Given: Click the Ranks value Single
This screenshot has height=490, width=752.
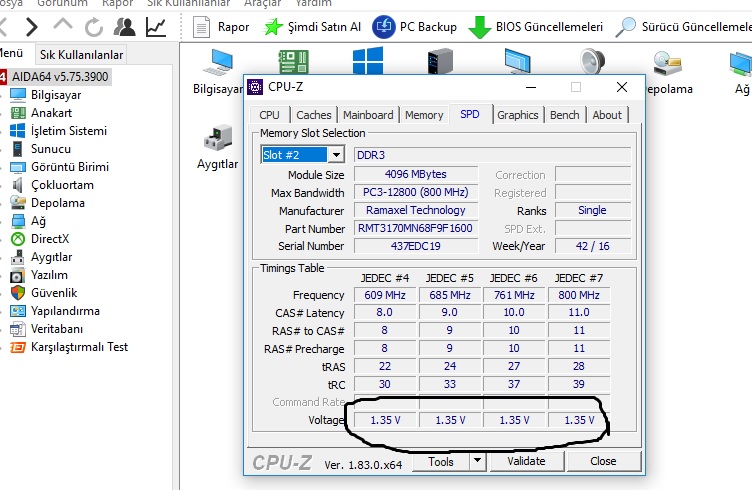Looking at the screenshot, I should coord(593,210).
